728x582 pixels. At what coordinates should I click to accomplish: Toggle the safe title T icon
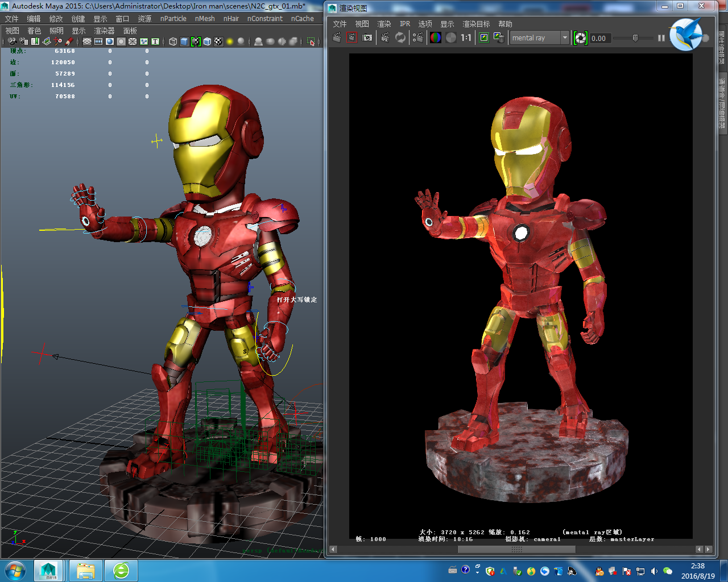tap(155, 41)
